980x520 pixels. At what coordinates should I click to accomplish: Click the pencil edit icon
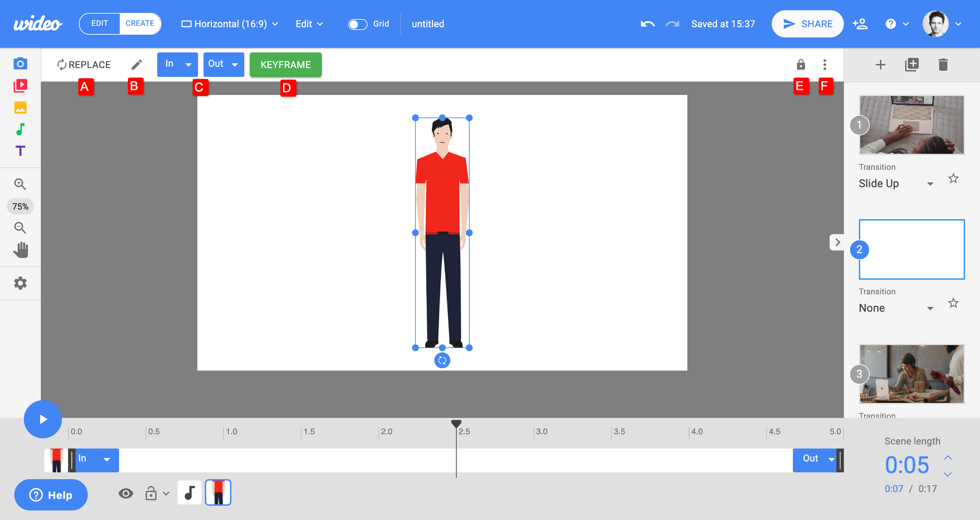(136, 65)
